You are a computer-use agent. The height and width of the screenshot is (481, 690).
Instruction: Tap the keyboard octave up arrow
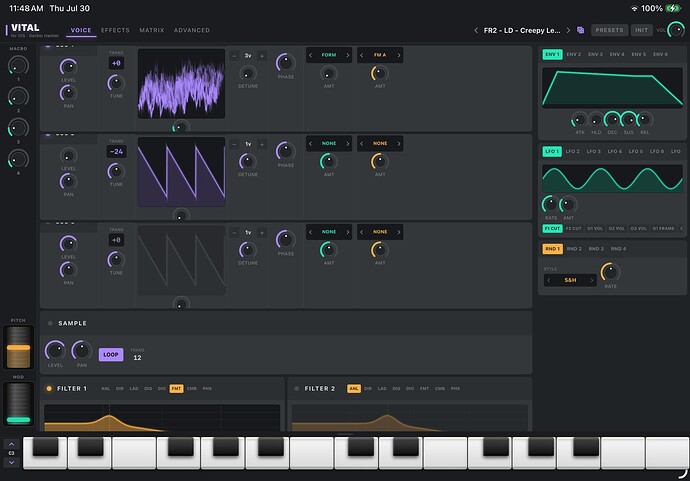coord(11,444)
